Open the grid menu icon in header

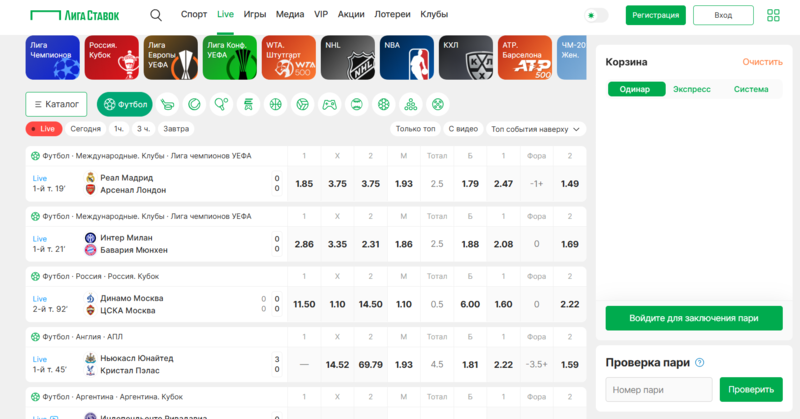773,15
